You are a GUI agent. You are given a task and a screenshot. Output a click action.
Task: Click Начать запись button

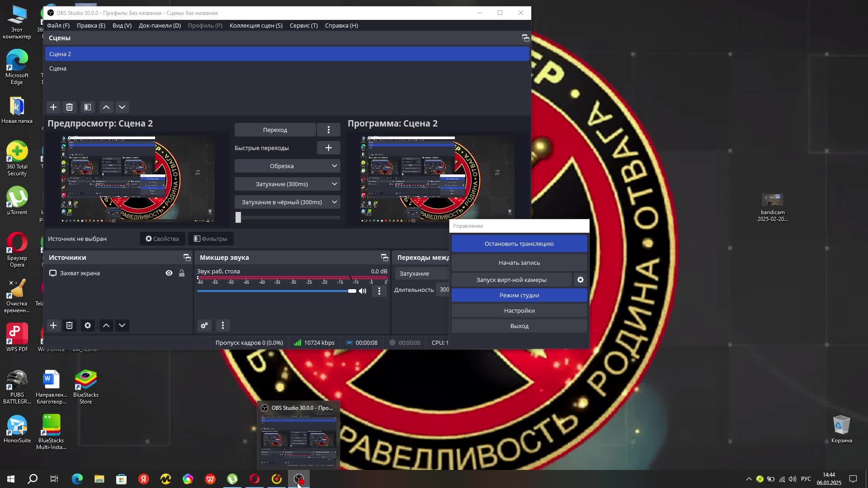(x=519, y=263)
